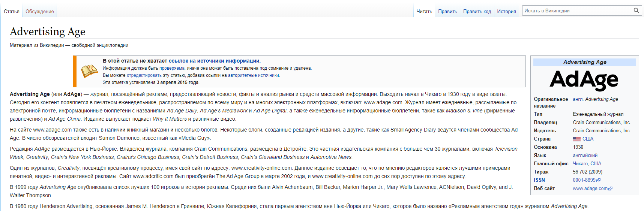Image resolution: width=644 pixels, height=211 pixels.
Task: Open the США country link in infobox
Action: pos(588,139)
